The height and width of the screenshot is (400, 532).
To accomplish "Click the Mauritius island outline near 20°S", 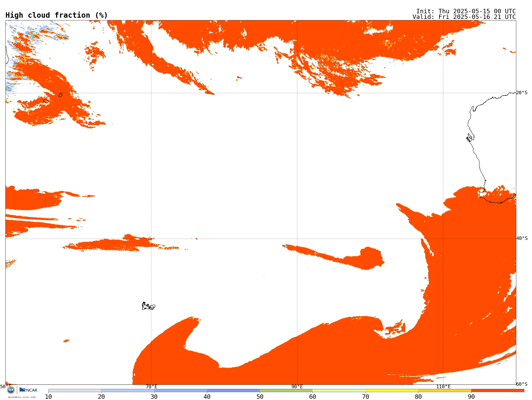I will point(60,95).
